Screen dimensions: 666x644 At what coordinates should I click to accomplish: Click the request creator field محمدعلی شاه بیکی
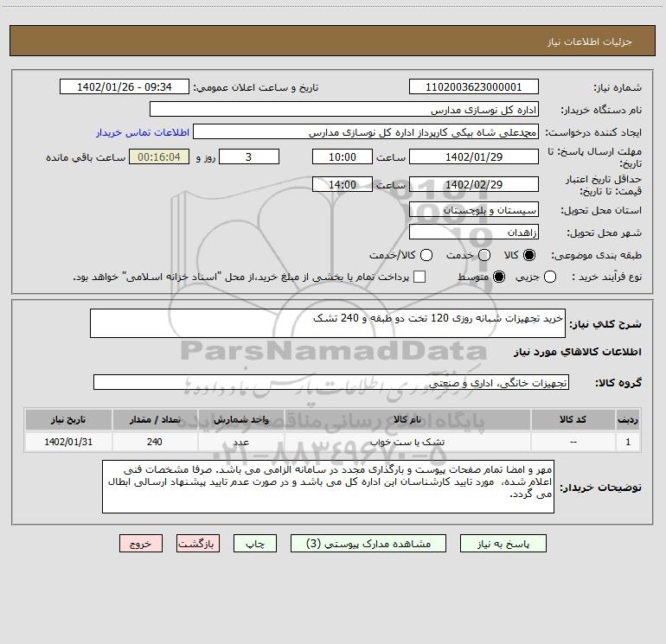(x=365, y=132)
